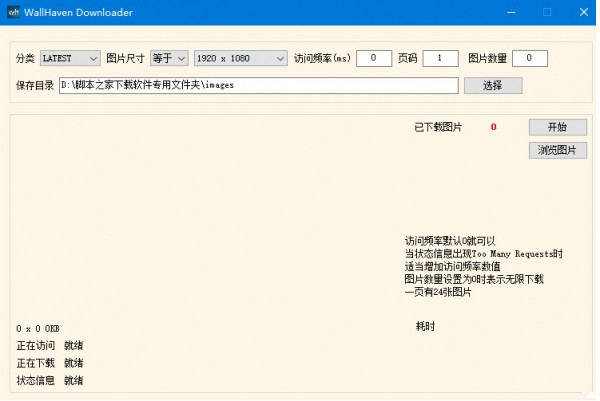The width and height of the screenshot is (600, 401).
Task: Click the 耗时 elapsed time label
Action: click(x=426, y=326)
